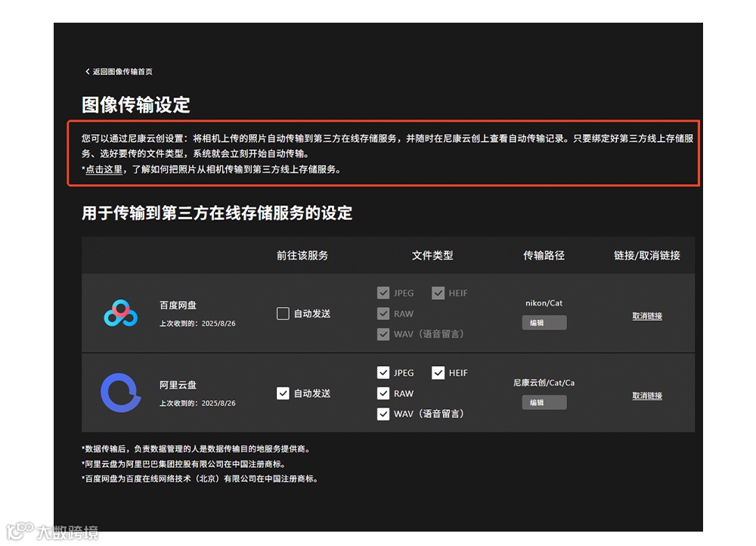
Task: Disable 自动发送 for 阿里云盘
Action: (283, 393)
